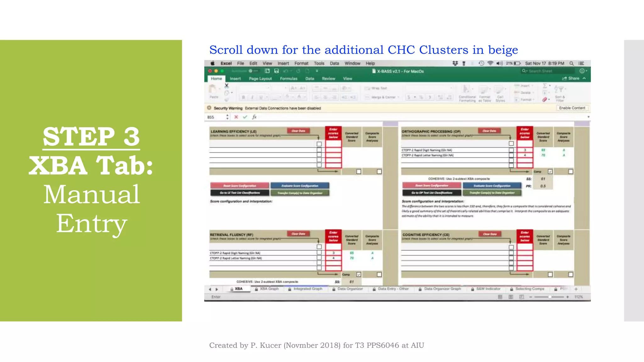Collapse the ribbon with chevron
This screenshot has width=644, height=362.
(x=584, y=78)
